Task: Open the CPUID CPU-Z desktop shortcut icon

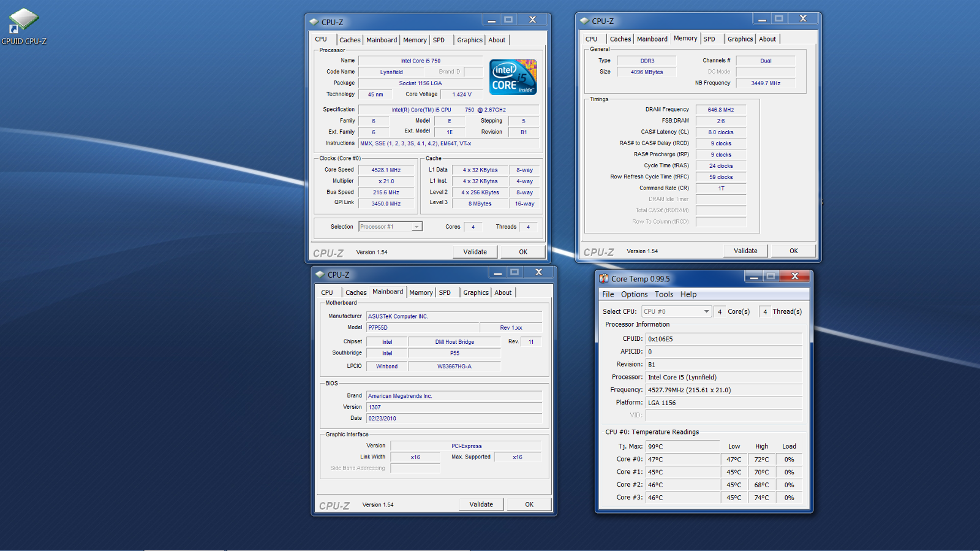Action: pyautogui.click(x=24, y=27)
